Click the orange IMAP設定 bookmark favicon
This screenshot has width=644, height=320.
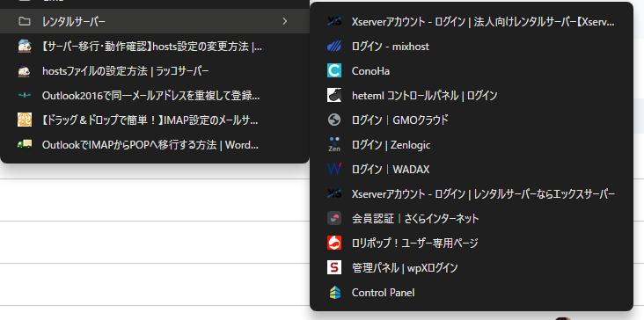25,120
